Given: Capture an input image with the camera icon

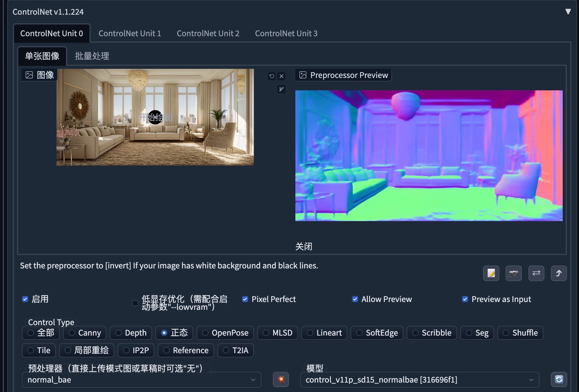Looking at the screenshot, I should [x=513, y=273].
